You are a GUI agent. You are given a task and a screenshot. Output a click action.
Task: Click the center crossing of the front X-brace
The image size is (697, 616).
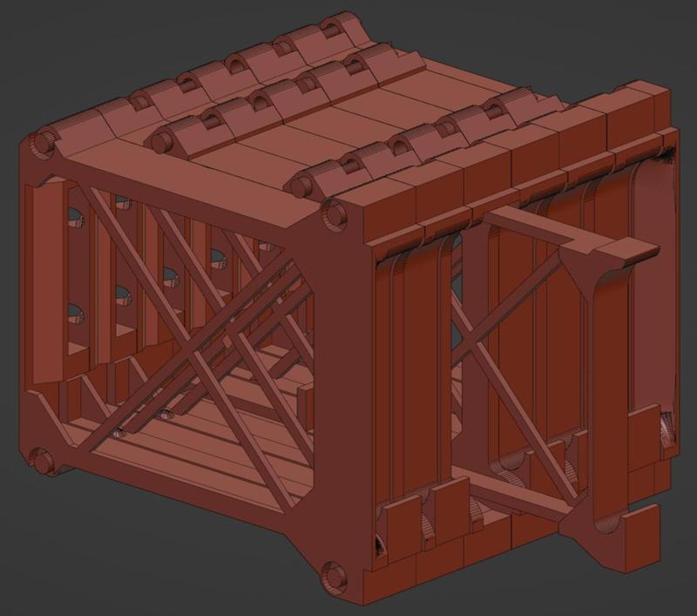pos(192,351)
